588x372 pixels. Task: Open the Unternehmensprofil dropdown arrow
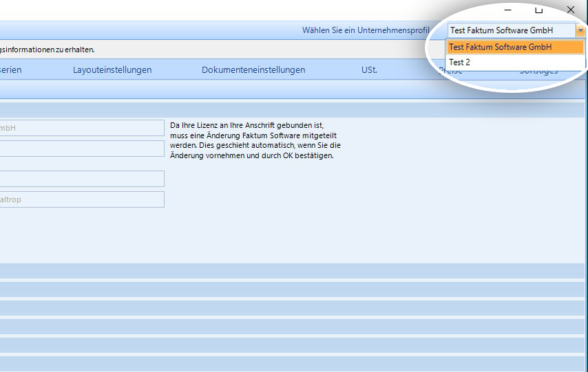(x=580, y=30)
